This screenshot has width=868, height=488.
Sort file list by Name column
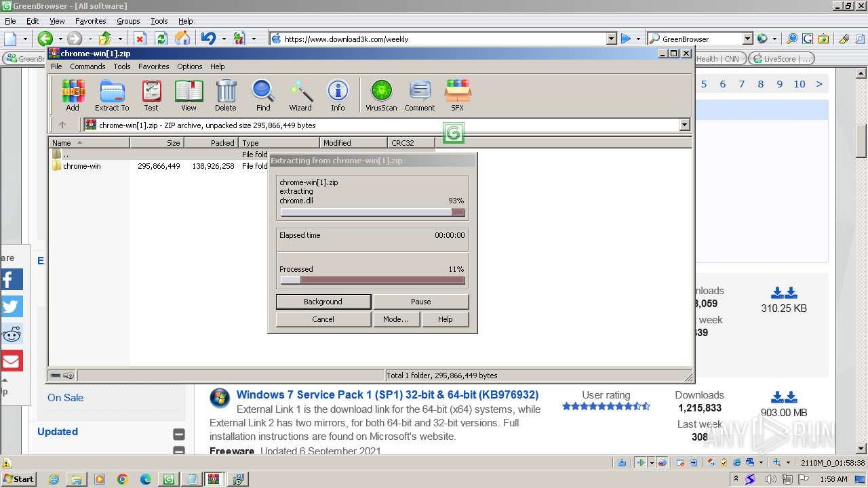89,143
